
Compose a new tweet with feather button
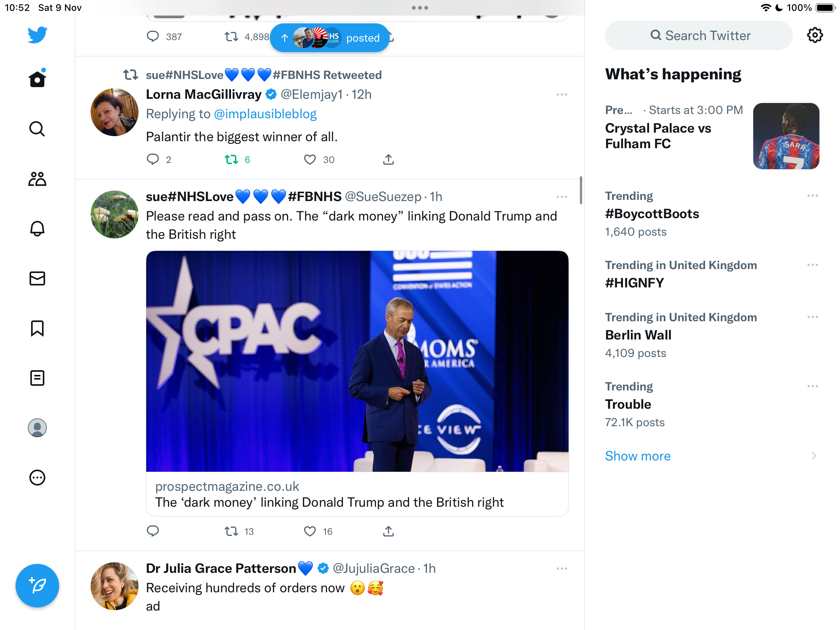37,586
